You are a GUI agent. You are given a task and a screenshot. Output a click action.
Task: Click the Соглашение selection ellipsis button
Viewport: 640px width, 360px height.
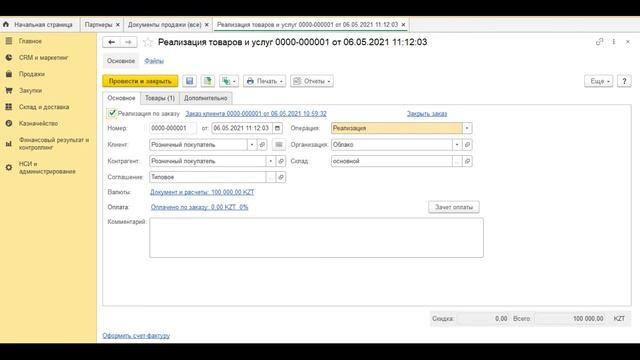point(270,177)
